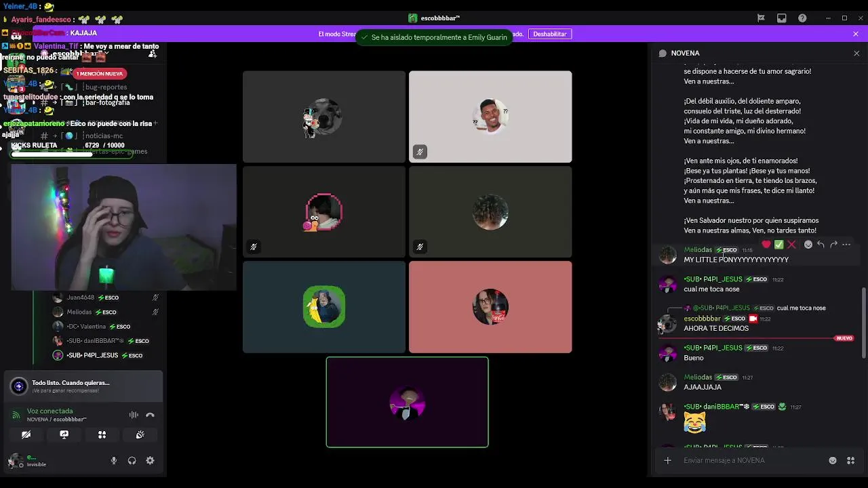Click the AHORA TE DECIMOS message text
The width and height of the screenshot is (868, 488).
pos(716,329)
